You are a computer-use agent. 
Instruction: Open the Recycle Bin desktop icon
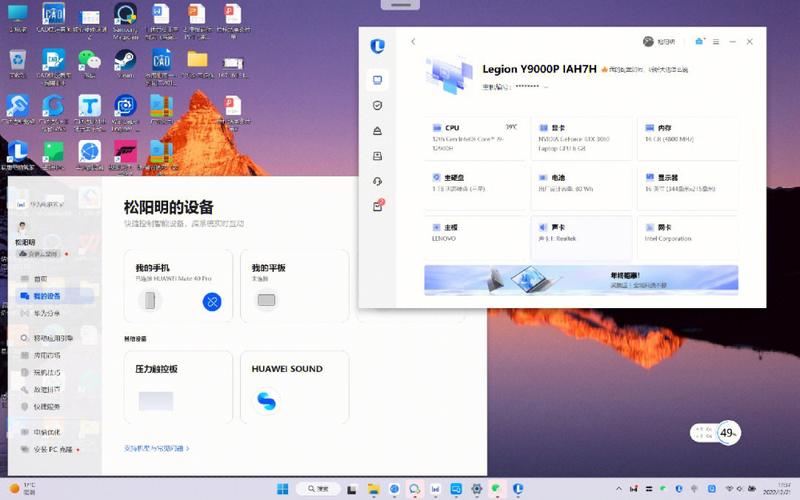tap(18, 64)
